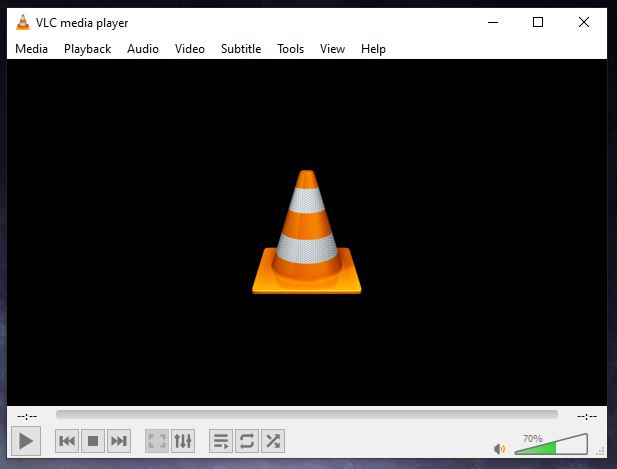The width and height of the screenshot is (617, 469).
Task: Open the Subtitle menu
Action: (241, 49)
